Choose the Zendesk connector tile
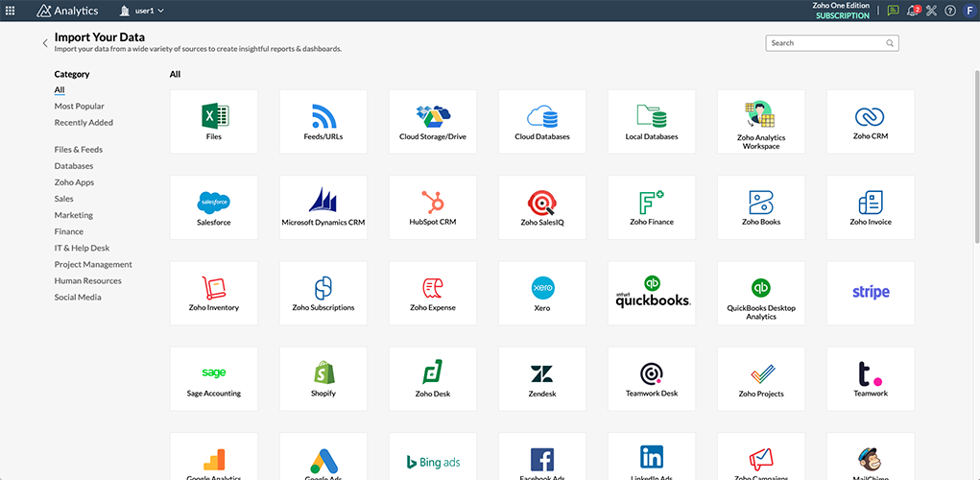The height and width of the screenshot is (480, 980). [542, 379]
